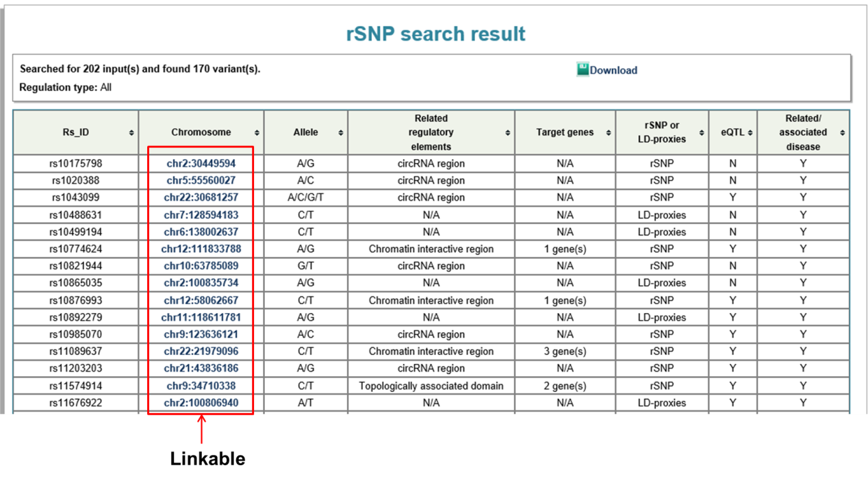Sort Related regulatory elements column arrows
868x481 pixels.
508,133
